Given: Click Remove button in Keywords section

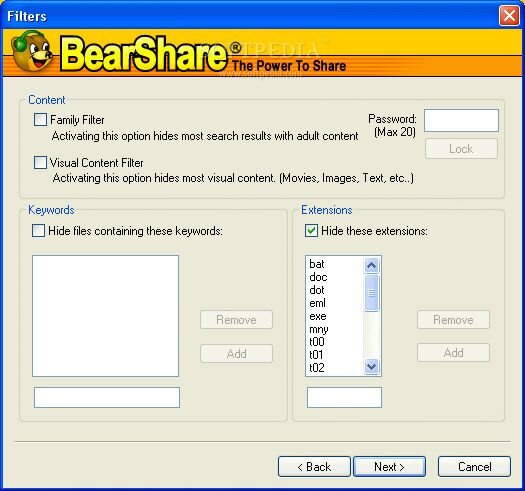Looking at the screenshot, I should pos(236,320).
